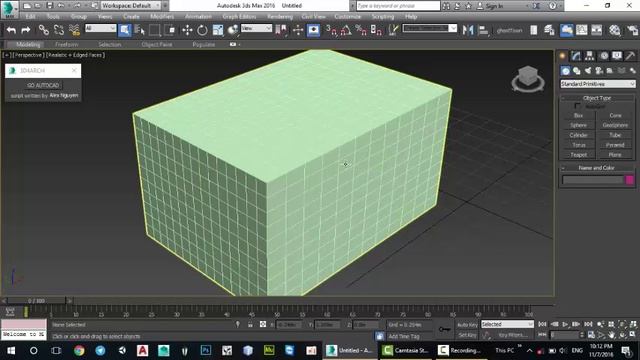Click the ViewCube in the viewport
This screenshot has height=360, width=640.
point(528,78)
